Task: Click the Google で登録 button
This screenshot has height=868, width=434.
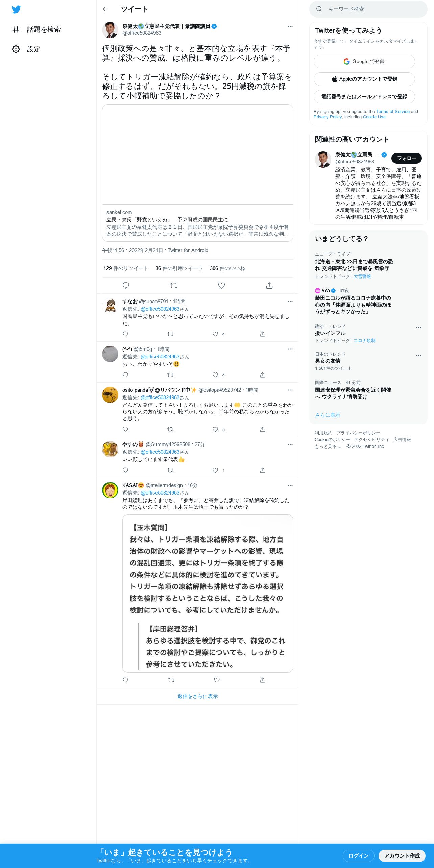Action: pyautogui.click(x=364, y=62)
